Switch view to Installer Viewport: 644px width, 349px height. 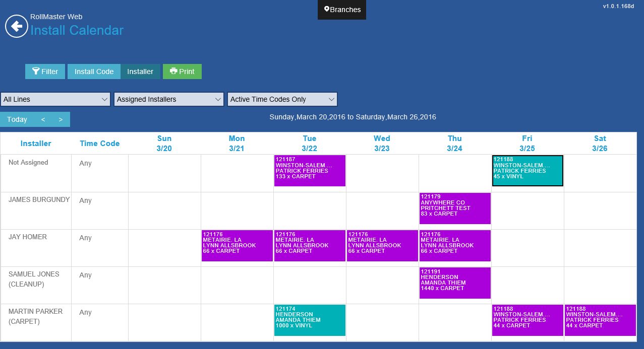point(140,72)
